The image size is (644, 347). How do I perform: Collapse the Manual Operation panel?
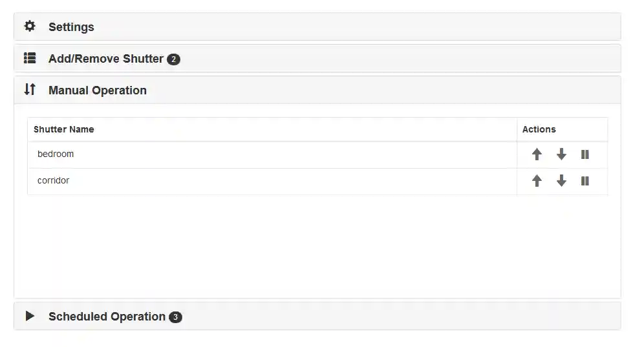pyautogui.click(x=98, y=90)
